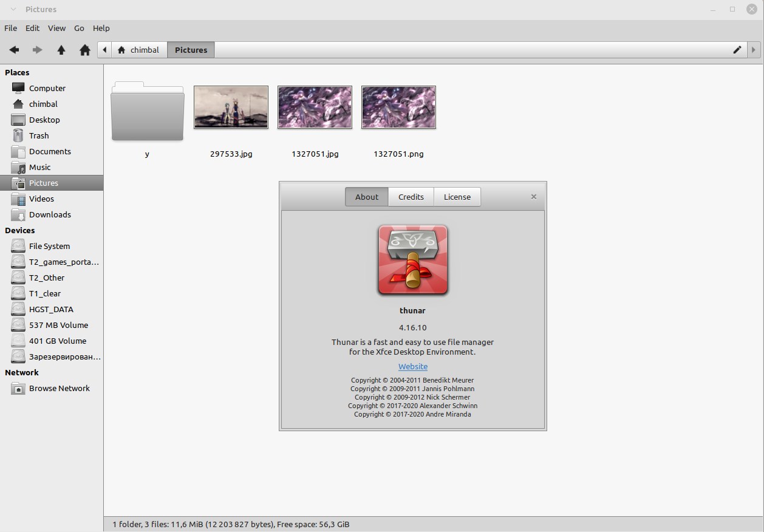Select the chimbal path bar button

[x=139, y=50]
